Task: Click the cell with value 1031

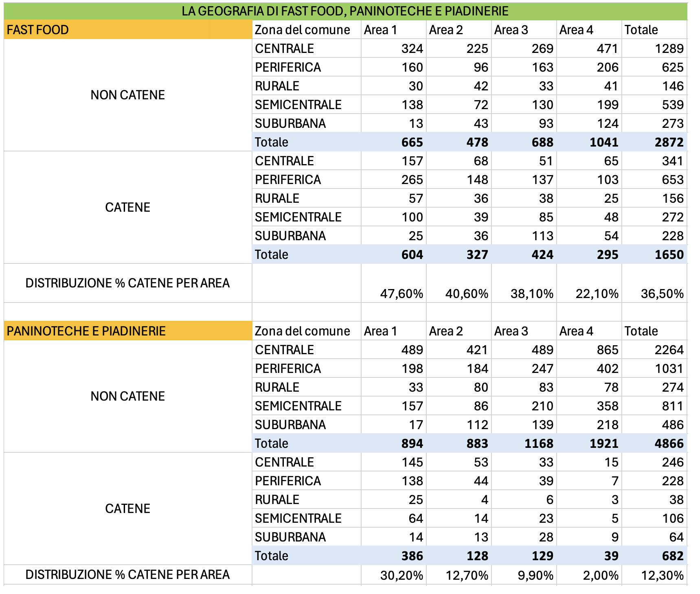Action: click(x=654, y=368)
